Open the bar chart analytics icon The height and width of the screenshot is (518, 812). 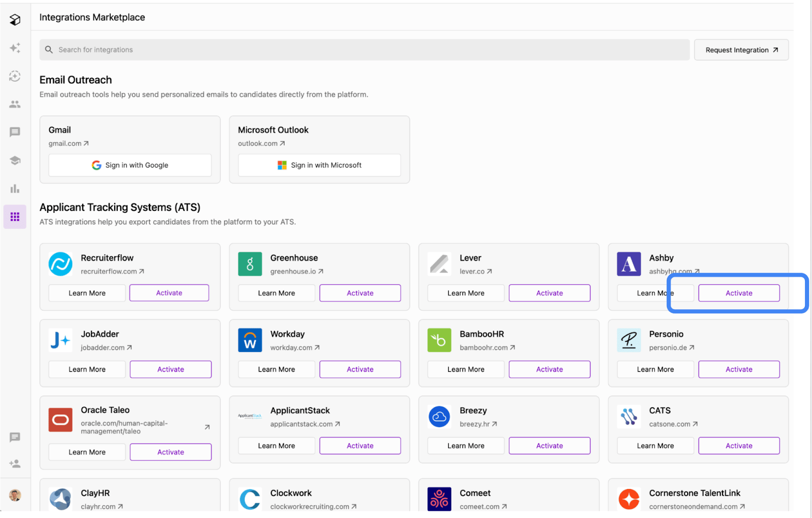click(15, 188)
